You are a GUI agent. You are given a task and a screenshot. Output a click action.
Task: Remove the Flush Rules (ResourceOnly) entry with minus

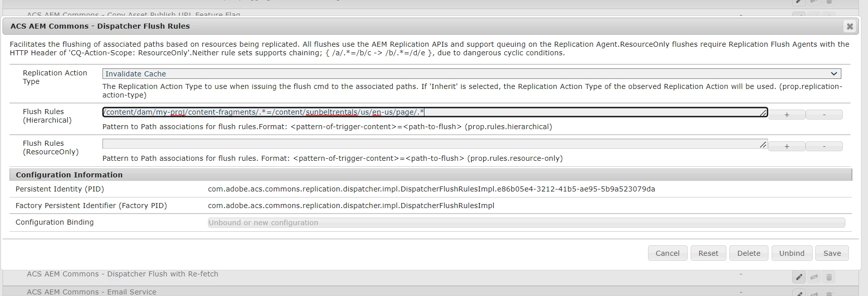coord(824,147)
